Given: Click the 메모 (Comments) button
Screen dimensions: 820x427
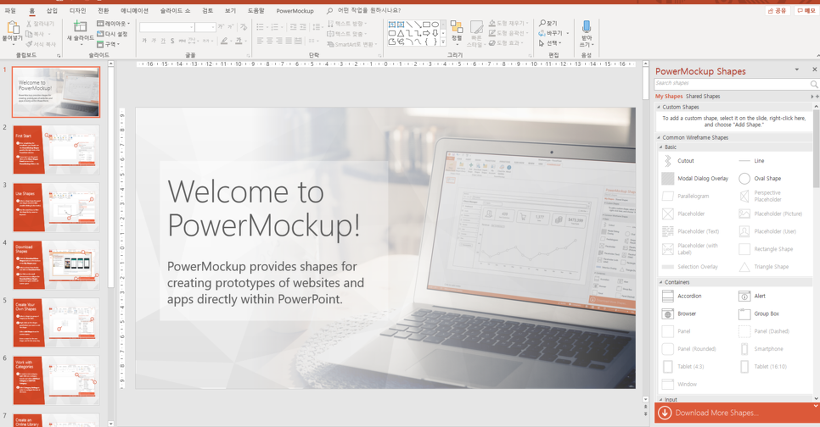Looking at the screenshot, I should pyautogui.click(x=806, y=10).
